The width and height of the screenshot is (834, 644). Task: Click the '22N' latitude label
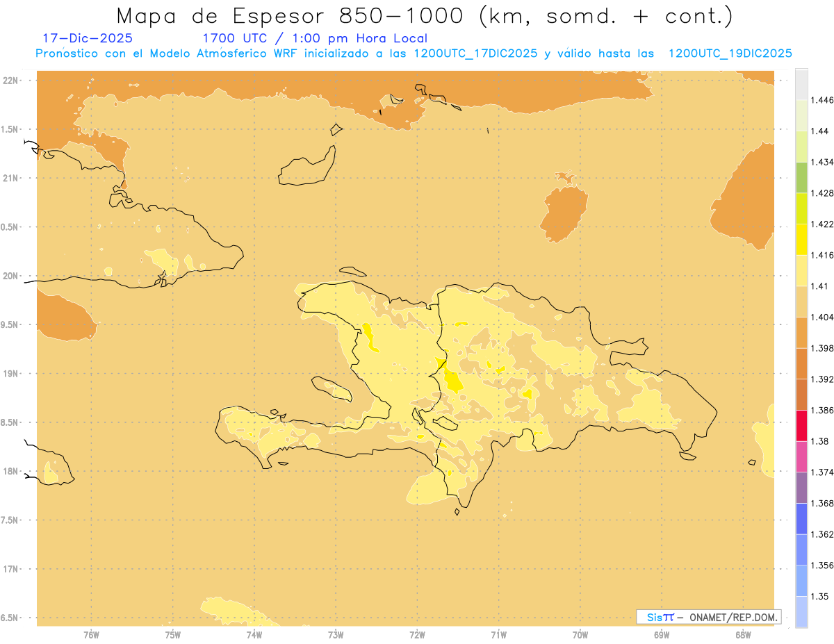(10, 81)
